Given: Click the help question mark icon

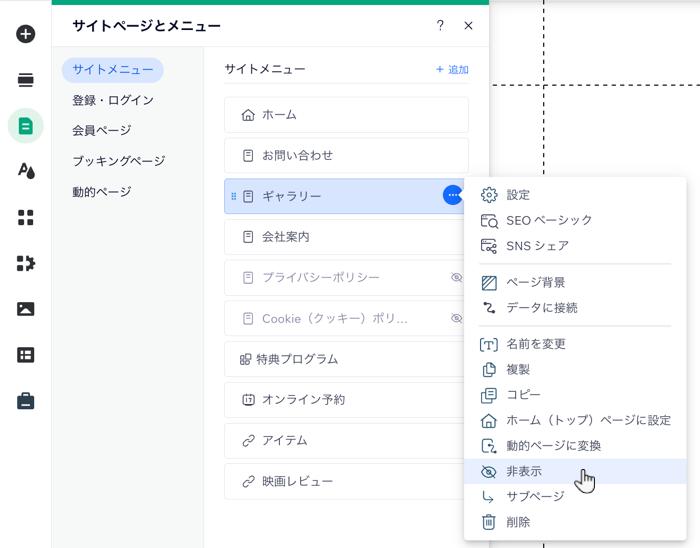Looking at the screenshot, I should (x=440, y=25).
